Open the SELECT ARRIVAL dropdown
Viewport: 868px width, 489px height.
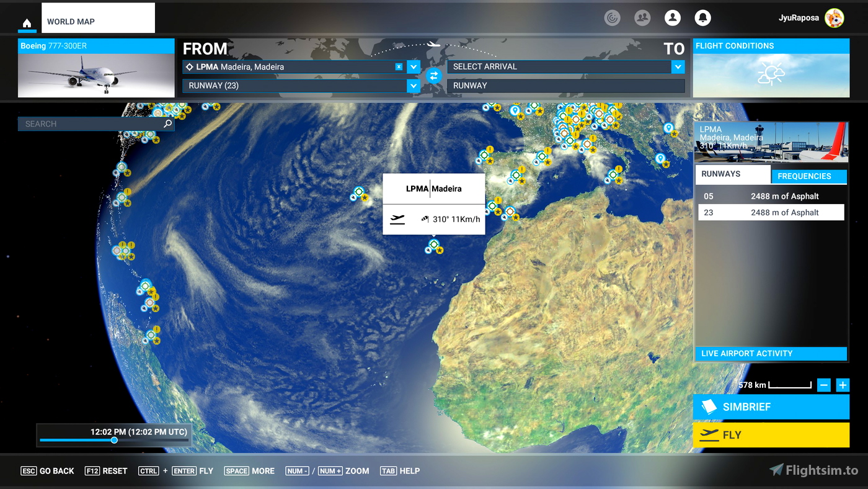(561, 66)
